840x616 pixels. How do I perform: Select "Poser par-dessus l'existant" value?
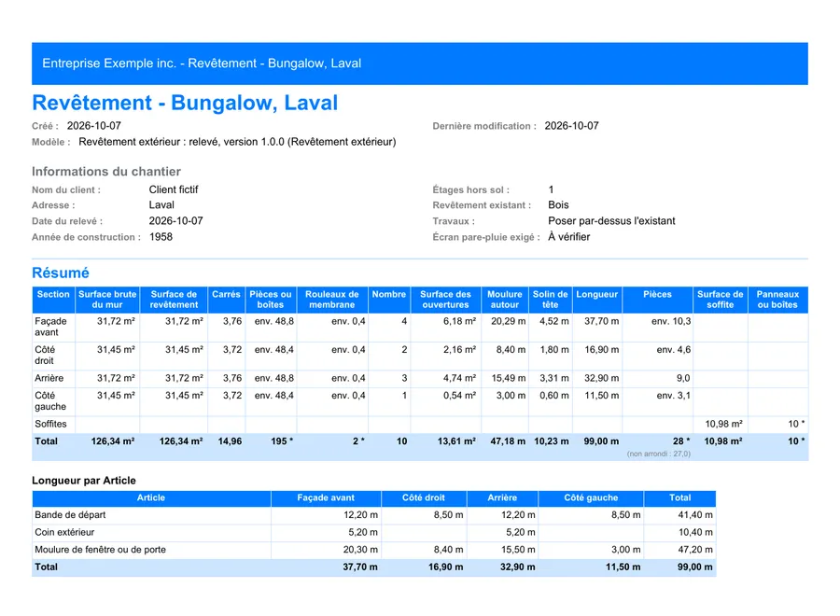(611, 221)
